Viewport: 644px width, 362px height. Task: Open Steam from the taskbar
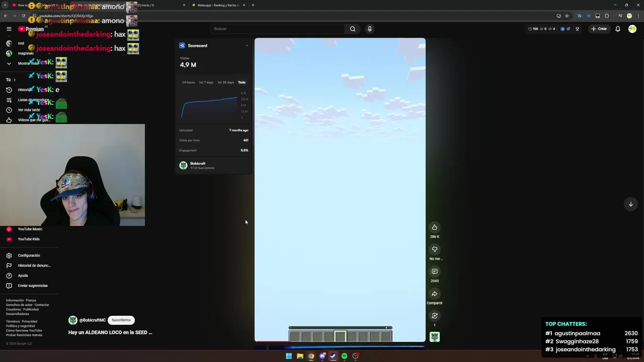[333, 356]
